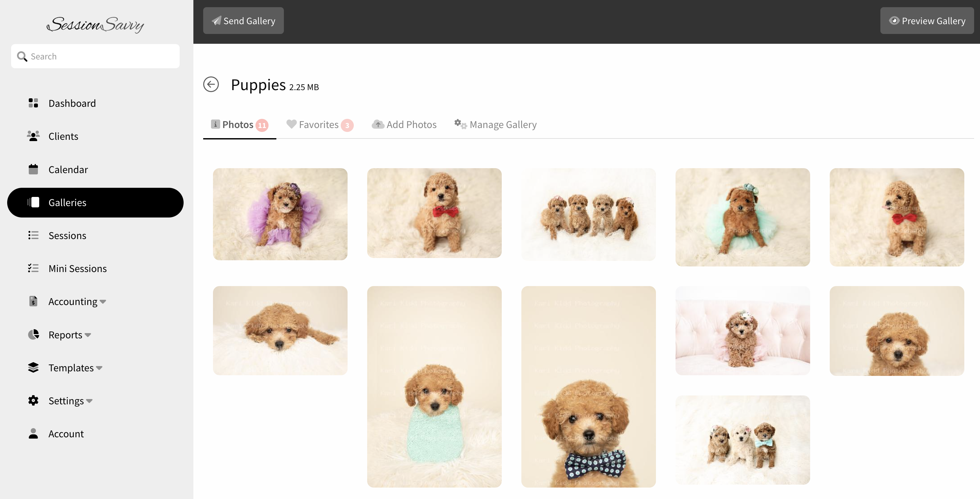980x499 pixels.
Task: Select the polka-dot bow tie puppy photo
Action: click(588, 386)
